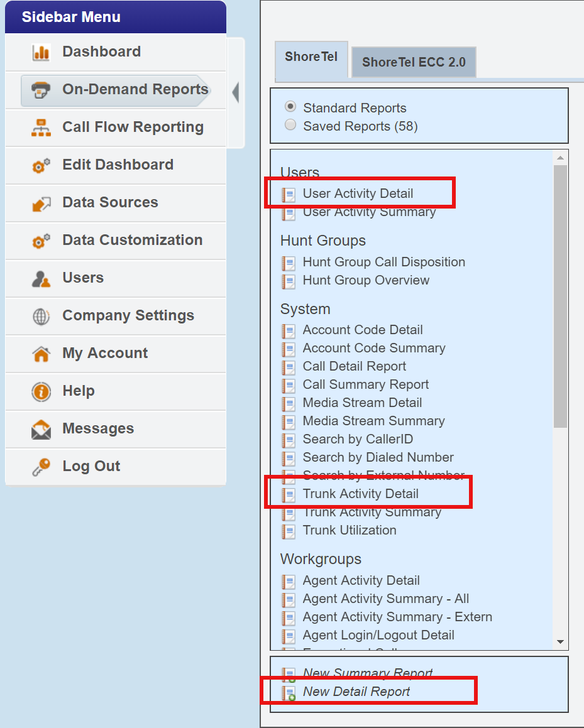Click the Log Out key icon

tap(41, 467)
